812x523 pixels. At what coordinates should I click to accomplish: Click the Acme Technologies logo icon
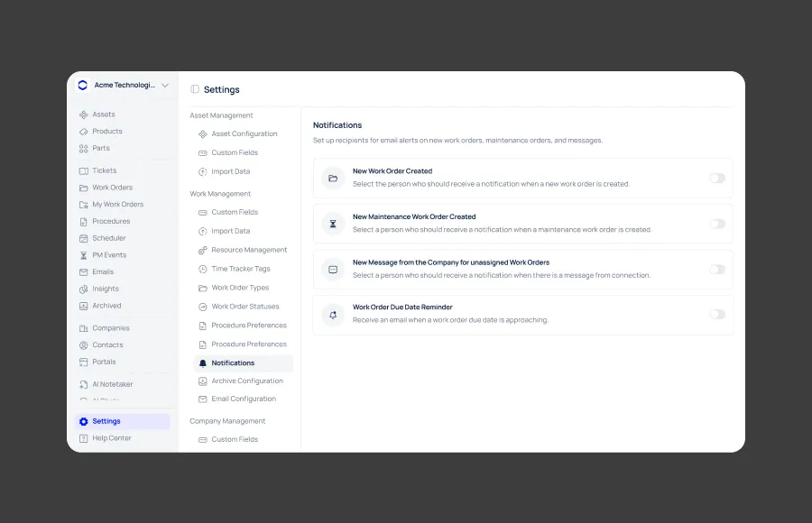point(83,85)
